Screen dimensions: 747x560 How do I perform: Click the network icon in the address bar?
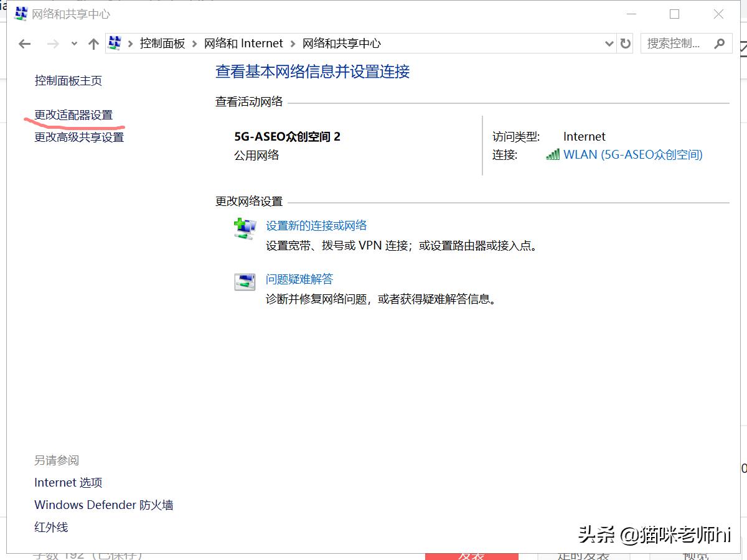[x=114, y=43]
